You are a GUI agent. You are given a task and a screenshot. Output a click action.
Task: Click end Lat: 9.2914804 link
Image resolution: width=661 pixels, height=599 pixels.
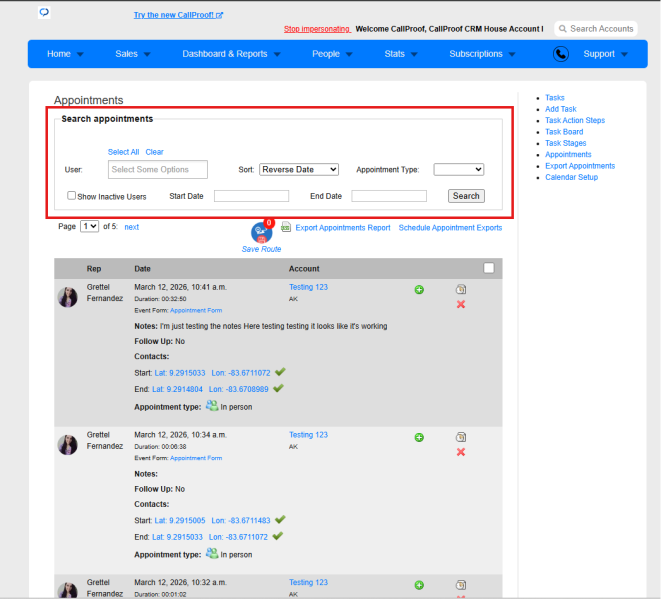click(x=177, y=389)
